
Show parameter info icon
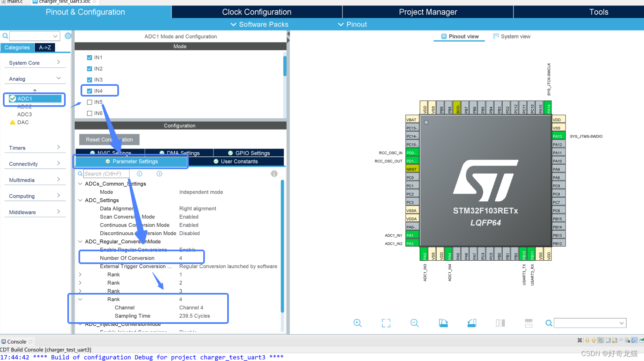point(274,174)
